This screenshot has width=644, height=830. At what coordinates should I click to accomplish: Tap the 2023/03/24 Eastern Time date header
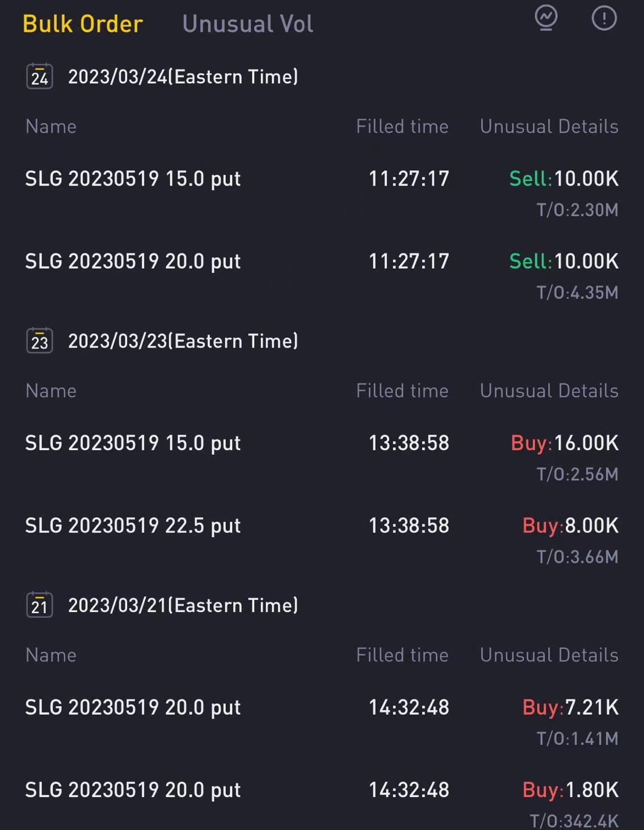click(x=183, y=77)
